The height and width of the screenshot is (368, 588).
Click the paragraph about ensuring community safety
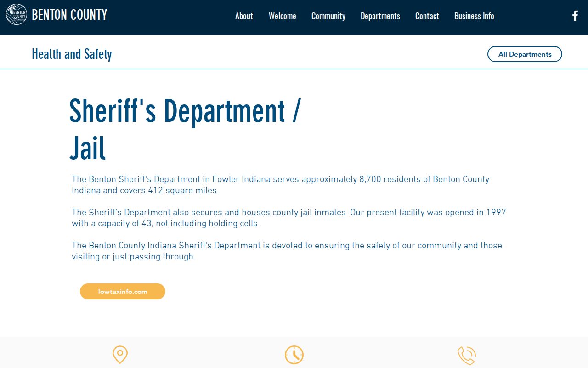287,251
